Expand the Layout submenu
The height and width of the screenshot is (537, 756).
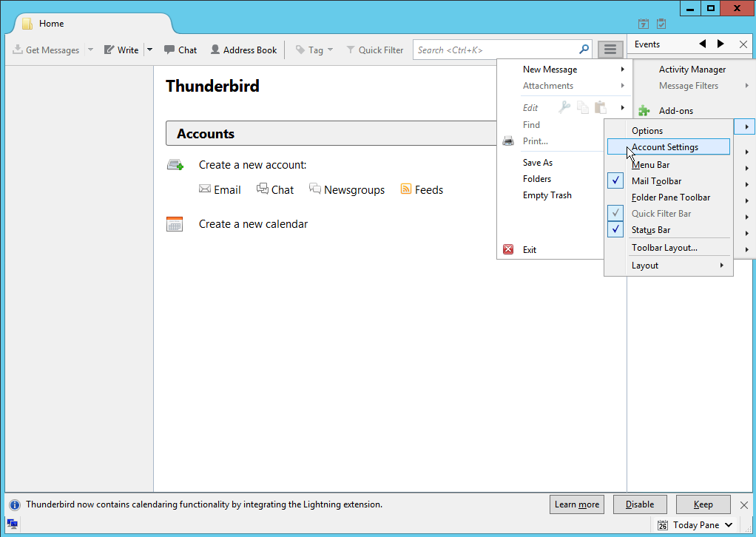[669, 265]
